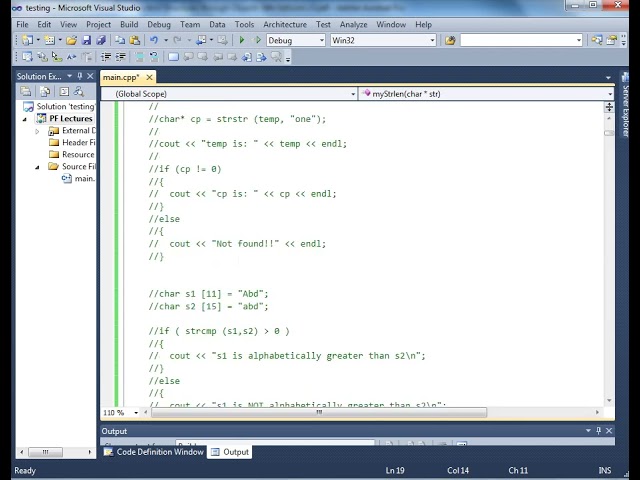The height and width of the screenshot is (480, 640).
Task: Open the Server Explorer side tab
Action: click(x=626, y=105)
